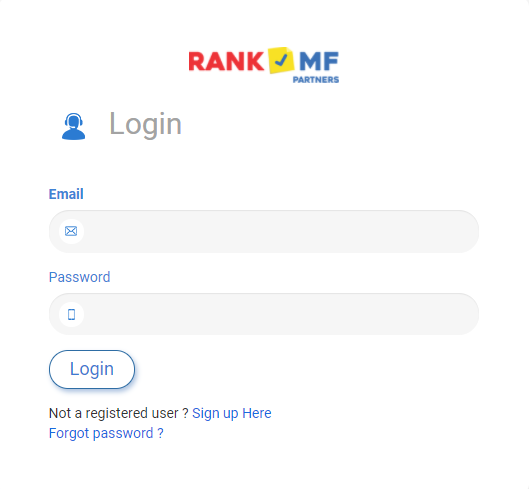Click the word Here in signup link
The height and width of the screenshot is (489, 529).
coord(257,413)
